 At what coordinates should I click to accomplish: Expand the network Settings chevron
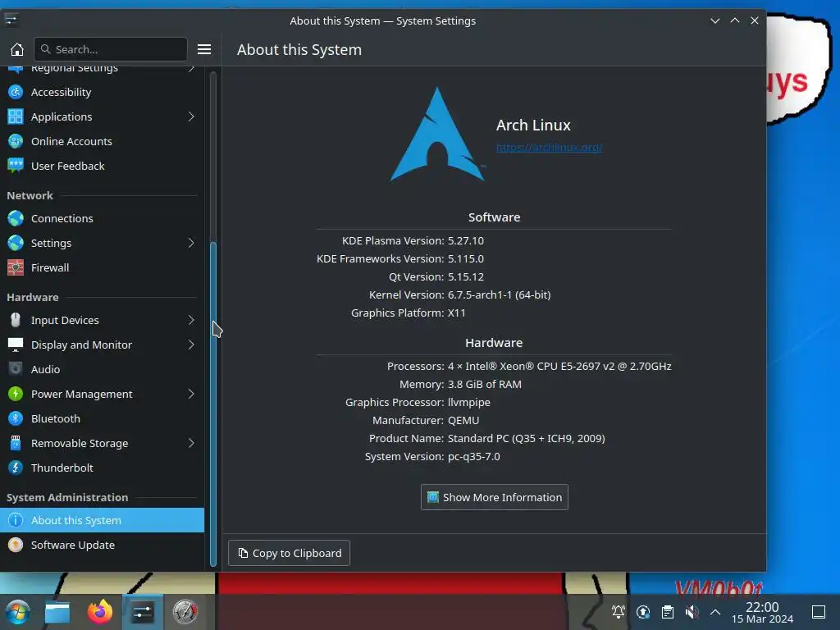click(x=191, y=243)
